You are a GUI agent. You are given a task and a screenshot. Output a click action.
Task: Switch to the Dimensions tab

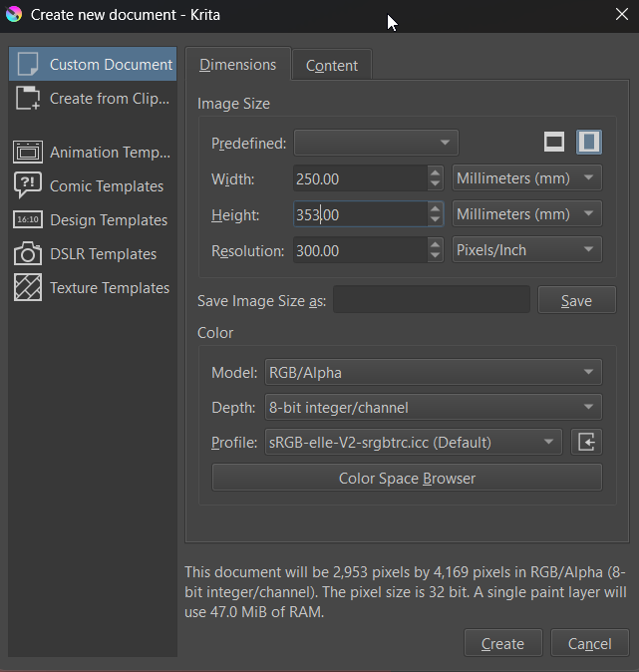tap(237, 65)
